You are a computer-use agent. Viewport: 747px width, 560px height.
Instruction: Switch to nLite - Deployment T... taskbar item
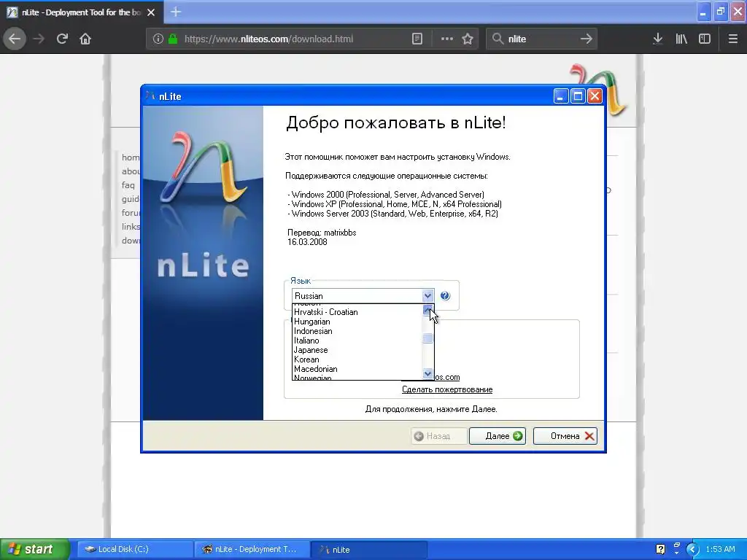click(x=252, y=549)
